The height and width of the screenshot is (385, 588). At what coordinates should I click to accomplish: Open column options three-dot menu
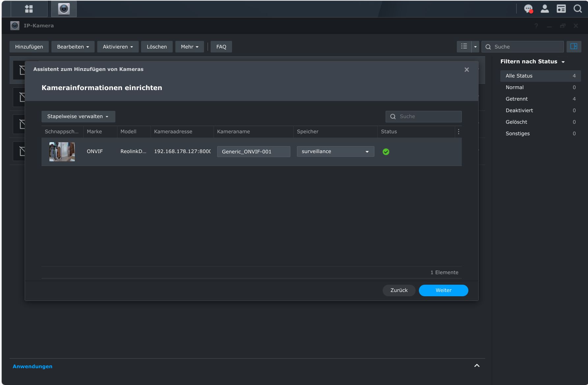[458, 132]
